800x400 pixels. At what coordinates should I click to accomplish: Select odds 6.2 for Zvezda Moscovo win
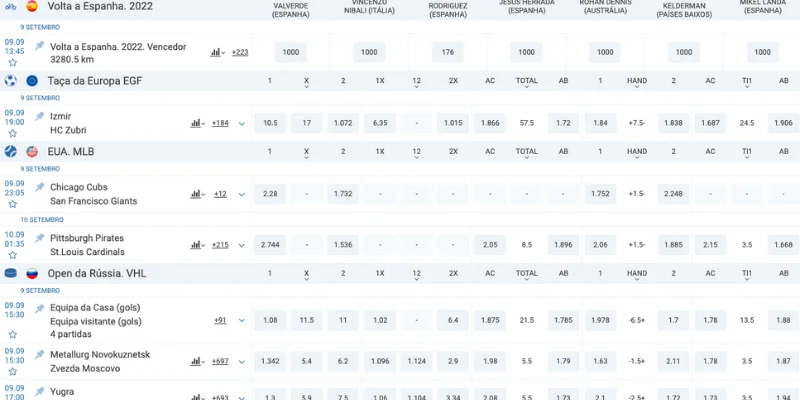pos(343,361)
